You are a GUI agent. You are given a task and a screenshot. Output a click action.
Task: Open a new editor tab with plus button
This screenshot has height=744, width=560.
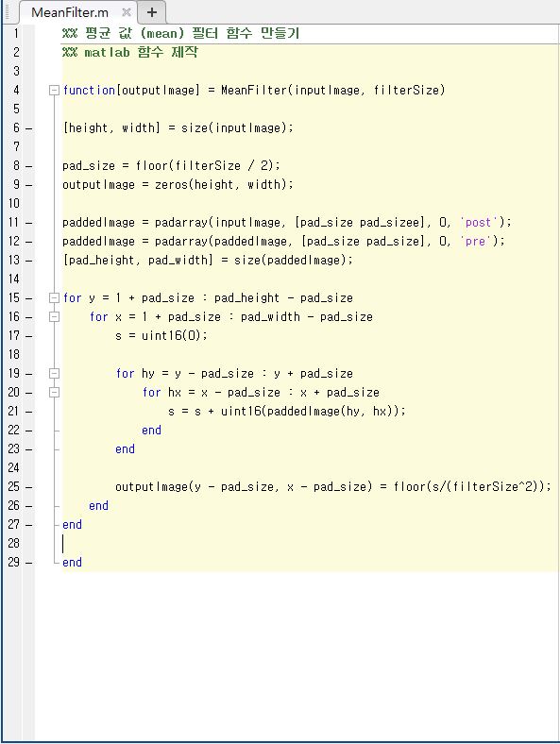coord(152,12)
